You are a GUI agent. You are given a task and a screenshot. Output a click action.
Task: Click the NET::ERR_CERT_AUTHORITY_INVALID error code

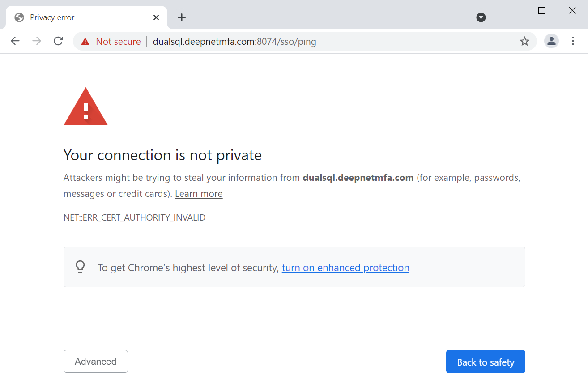pos(134,218)
